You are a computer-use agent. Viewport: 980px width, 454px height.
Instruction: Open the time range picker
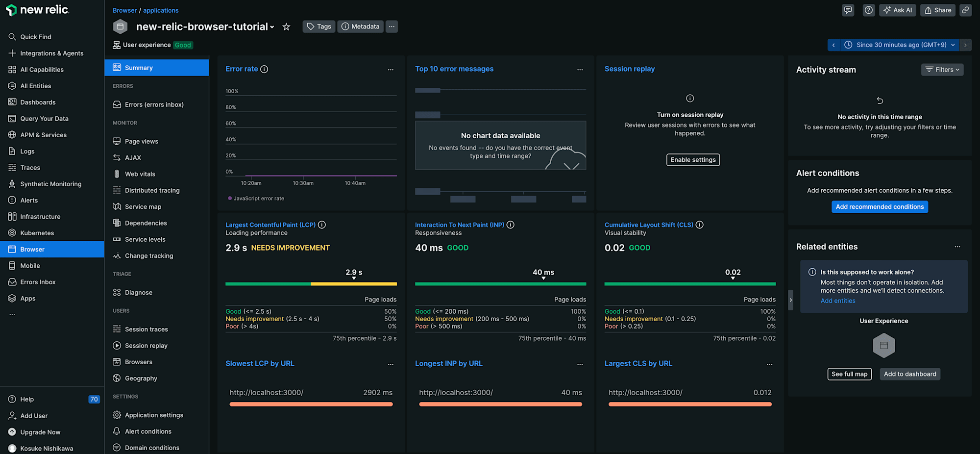point(900,45)
